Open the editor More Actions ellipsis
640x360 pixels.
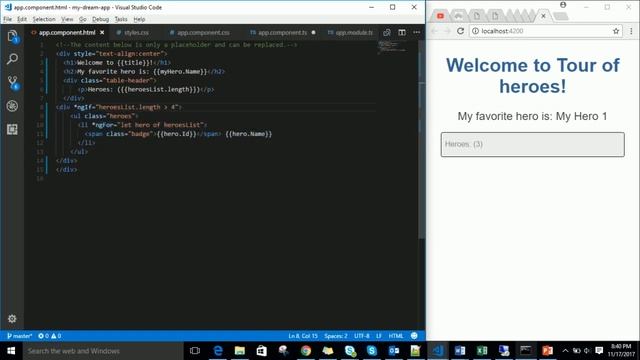click(x=416, y=32)
